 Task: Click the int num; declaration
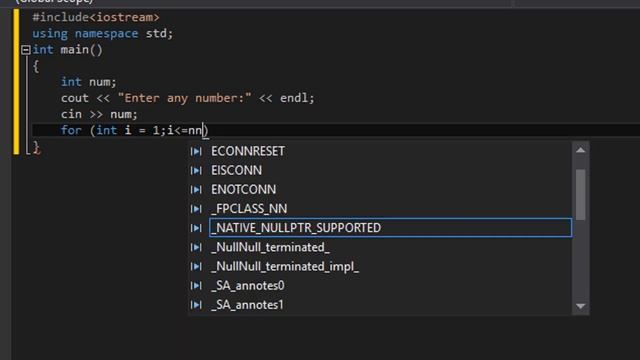(89, 82)
